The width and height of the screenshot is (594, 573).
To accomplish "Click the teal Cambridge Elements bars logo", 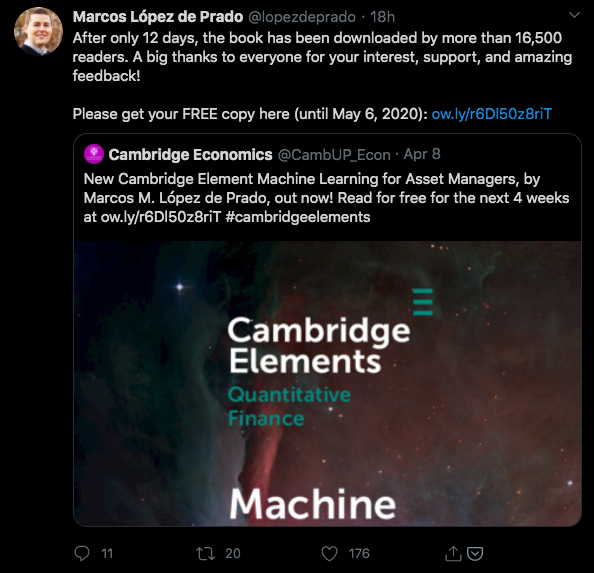I will point(423,302).
